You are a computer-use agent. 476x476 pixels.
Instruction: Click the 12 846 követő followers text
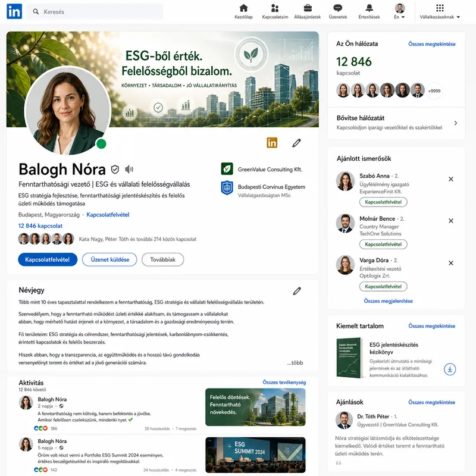(33, 390)
